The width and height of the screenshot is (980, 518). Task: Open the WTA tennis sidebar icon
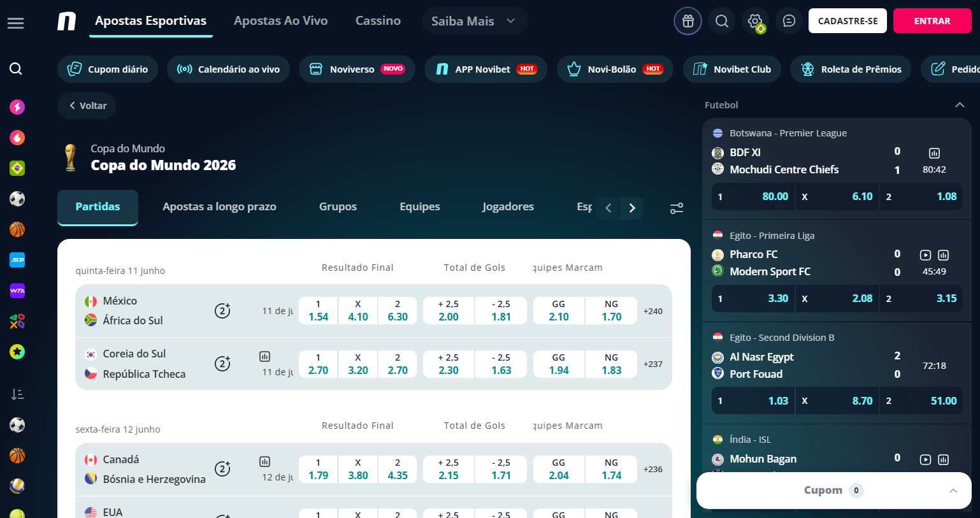click(17, 291)
